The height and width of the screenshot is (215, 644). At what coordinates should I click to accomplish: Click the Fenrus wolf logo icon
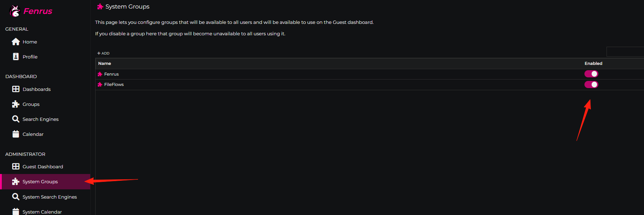click(x=15, y=11)
